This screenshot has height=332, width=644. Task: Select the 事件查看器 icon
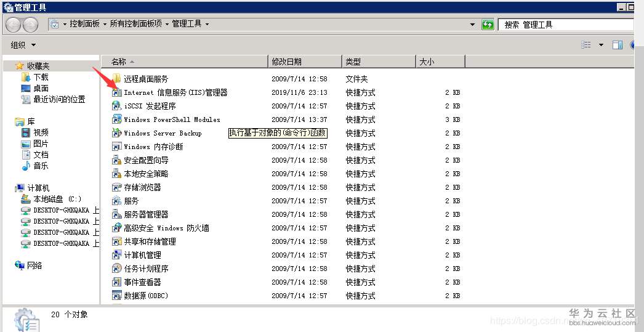click(x=116, y=282)
